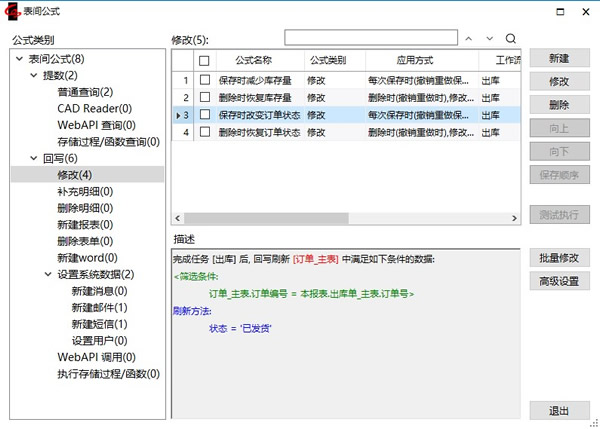Jump to next search result arrow

(489, 39)
